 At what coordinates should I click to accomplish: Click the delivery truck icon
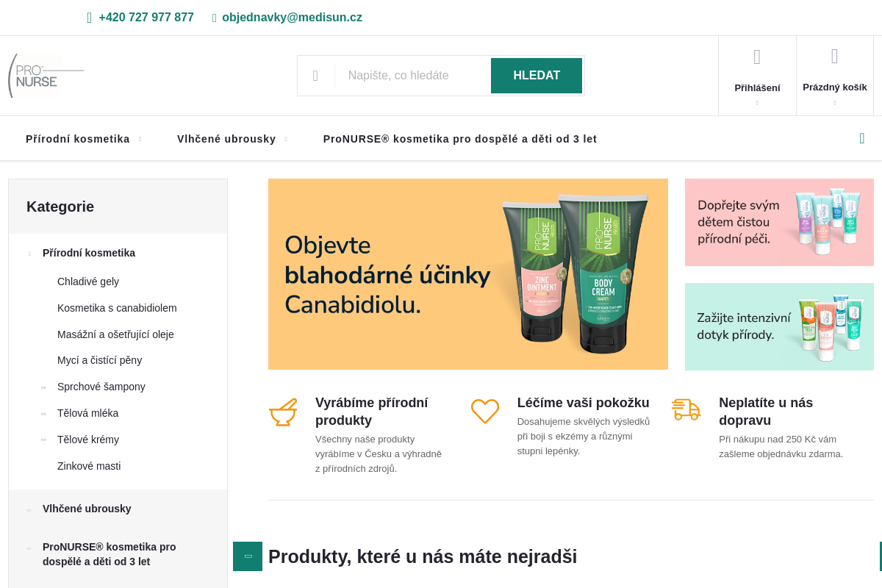[686, 409]
